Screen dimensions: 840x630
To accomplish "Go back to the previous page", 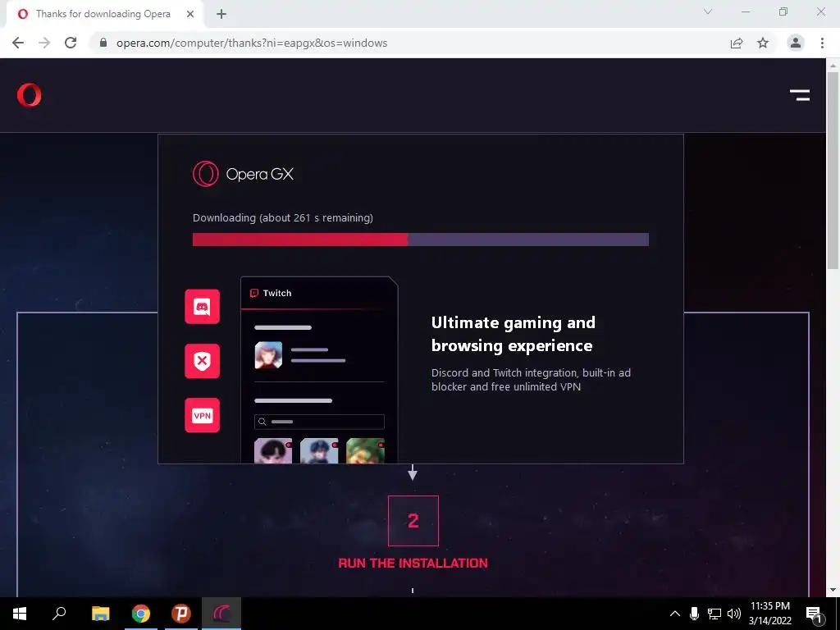I will 18,43.
